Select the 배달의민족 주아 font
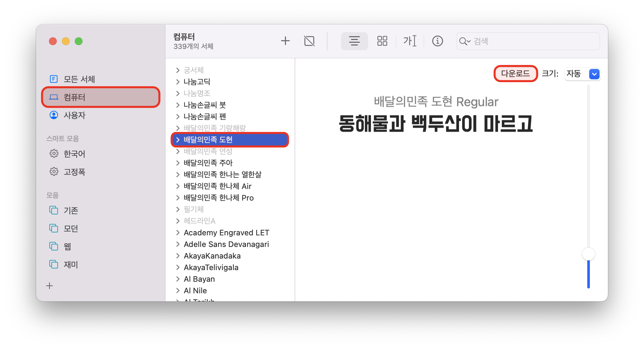 (x=208, y=163)
